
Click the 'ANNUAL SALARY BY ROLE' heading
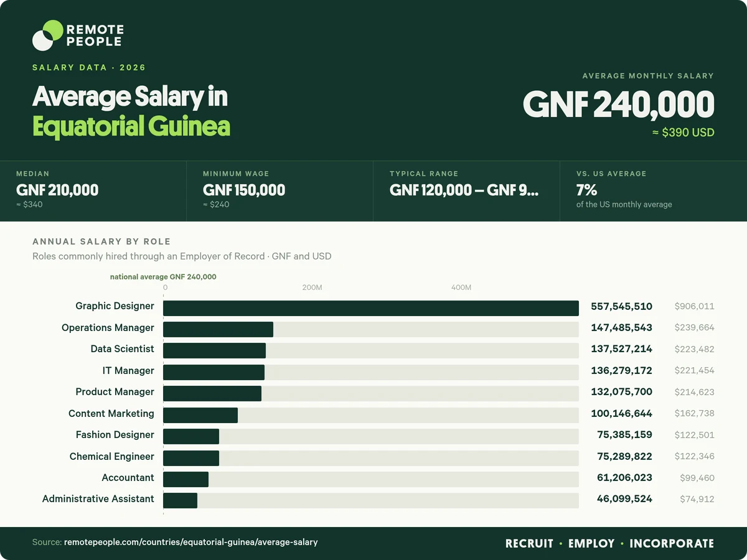101,241
